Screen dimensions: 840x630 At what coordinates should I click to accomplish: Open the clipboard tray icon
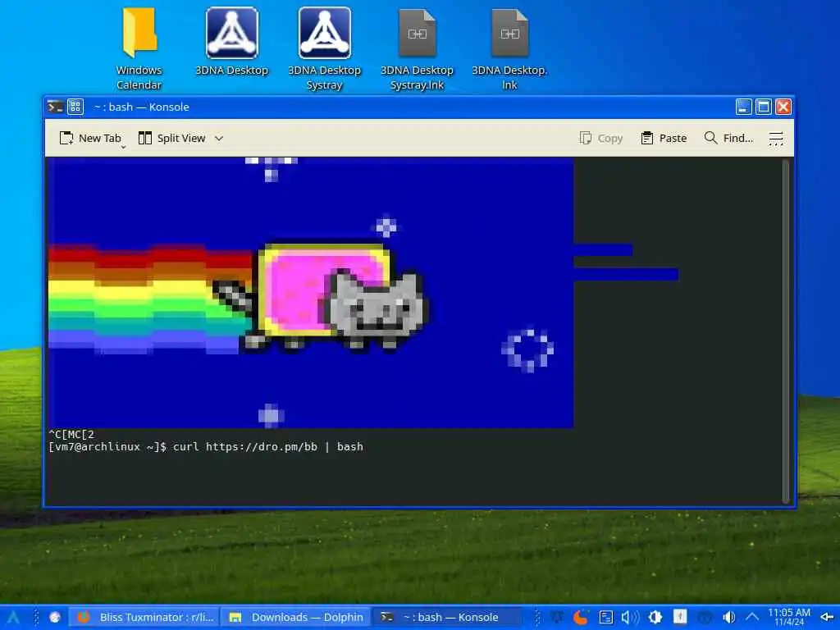click(606, 617)
